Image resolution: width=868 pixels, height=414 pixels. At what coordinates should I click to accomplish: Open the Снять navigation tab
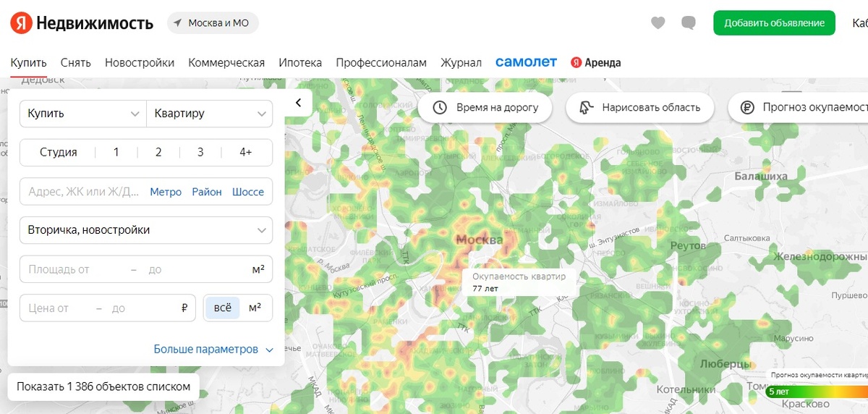[x=76, y=63]
